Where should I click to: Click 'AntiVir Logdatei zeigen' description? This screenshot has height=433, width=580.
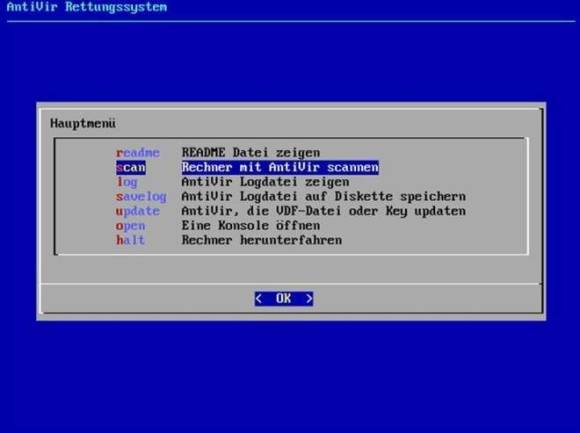(265, 182)
